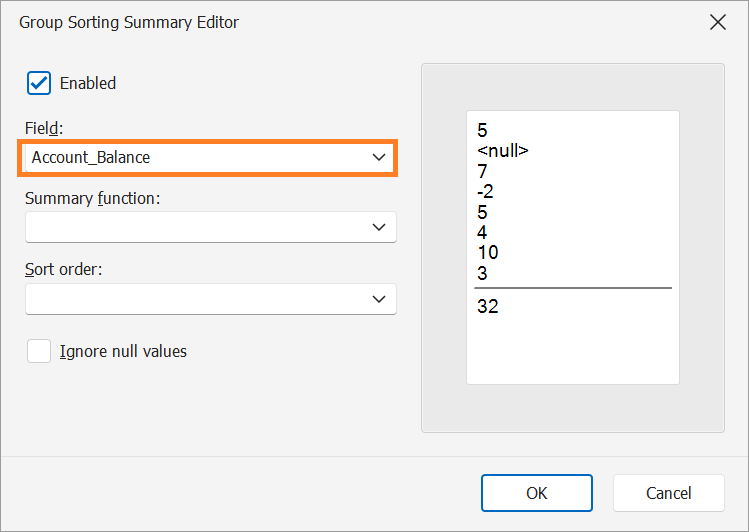This screenshot has width=749, height=532.
Task: Click the total value 32 in preview
Action: coord(488,306)
